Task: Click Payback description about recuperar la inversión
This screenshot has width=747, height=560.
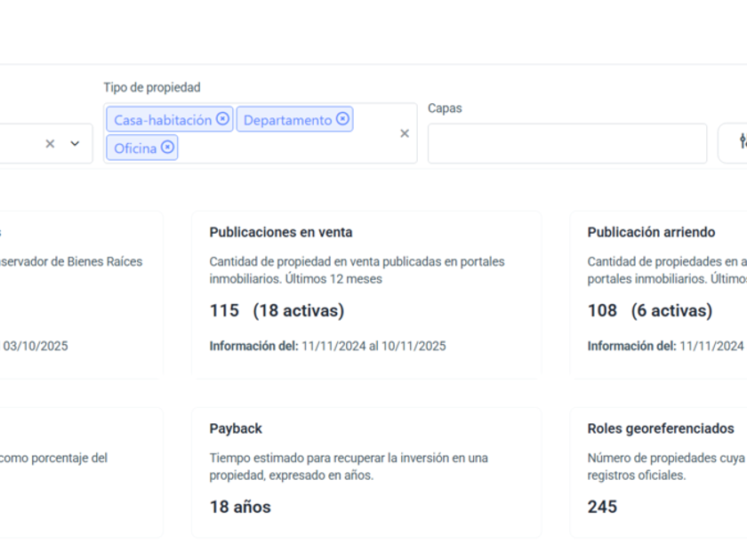Action: (349, 466)
